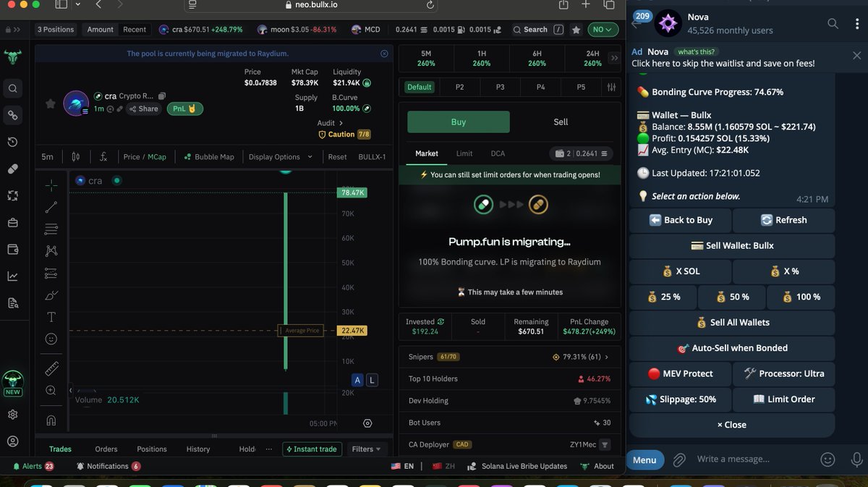Select the crosshair cursor chart tool
Screen dimensions: 868x487
(51, 186)
